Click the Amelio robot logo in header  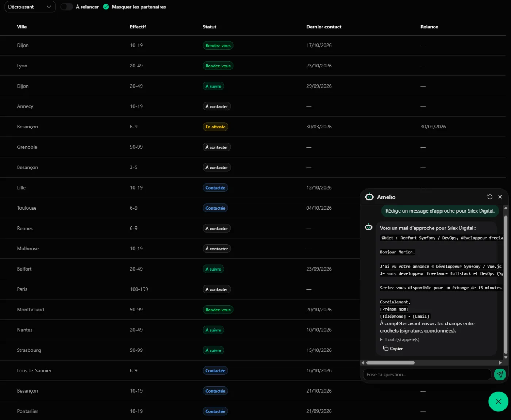tap(369, 197)
